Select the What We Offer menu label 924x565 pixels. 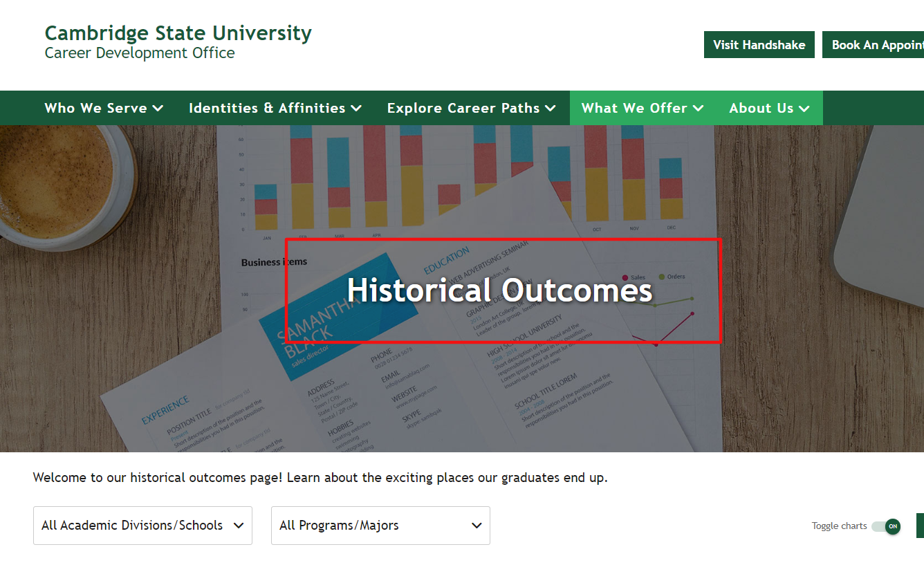(634, 108)
